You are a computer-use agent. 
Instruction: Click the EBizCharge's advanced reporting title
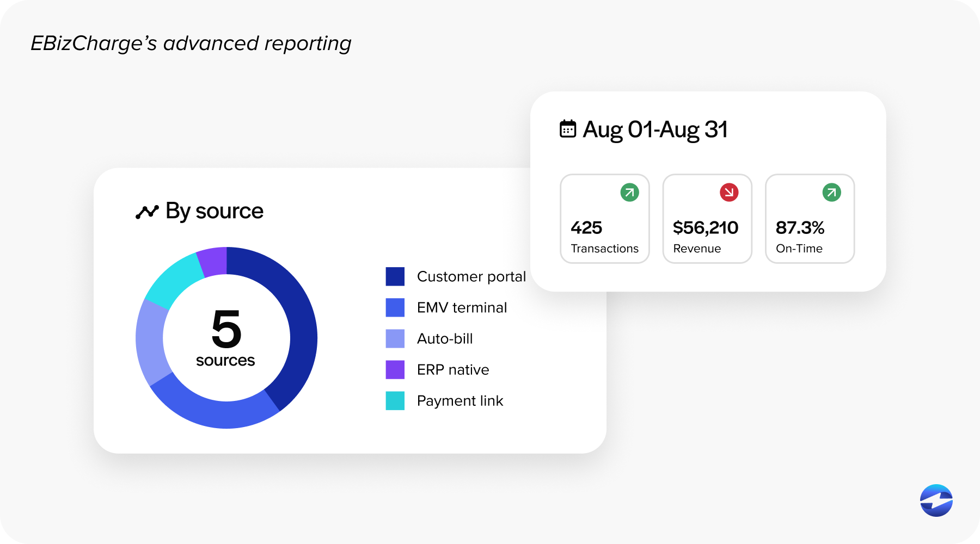[x=191, y=44]
